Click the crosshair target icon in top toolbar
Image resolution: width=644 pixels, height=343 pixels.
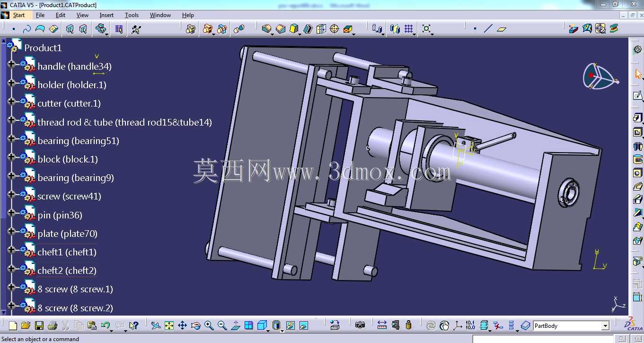[x=335, y=29]
